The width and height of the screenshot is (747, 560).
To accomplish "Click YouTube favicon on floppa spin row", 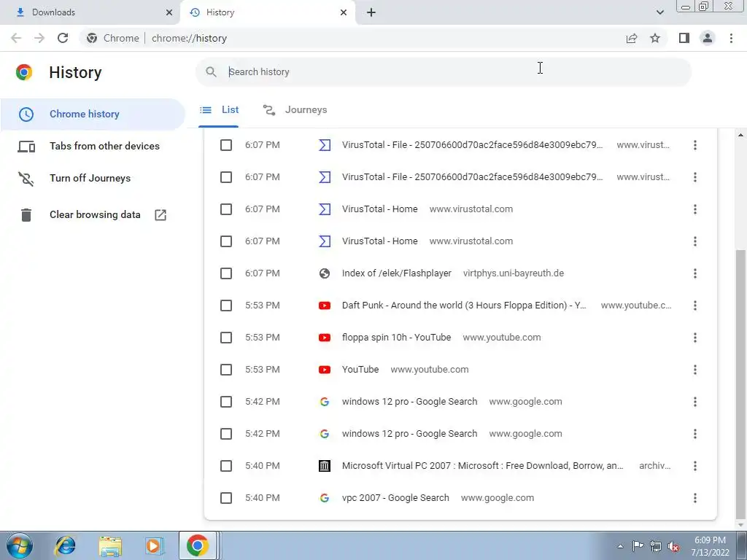I will point(325,338).
